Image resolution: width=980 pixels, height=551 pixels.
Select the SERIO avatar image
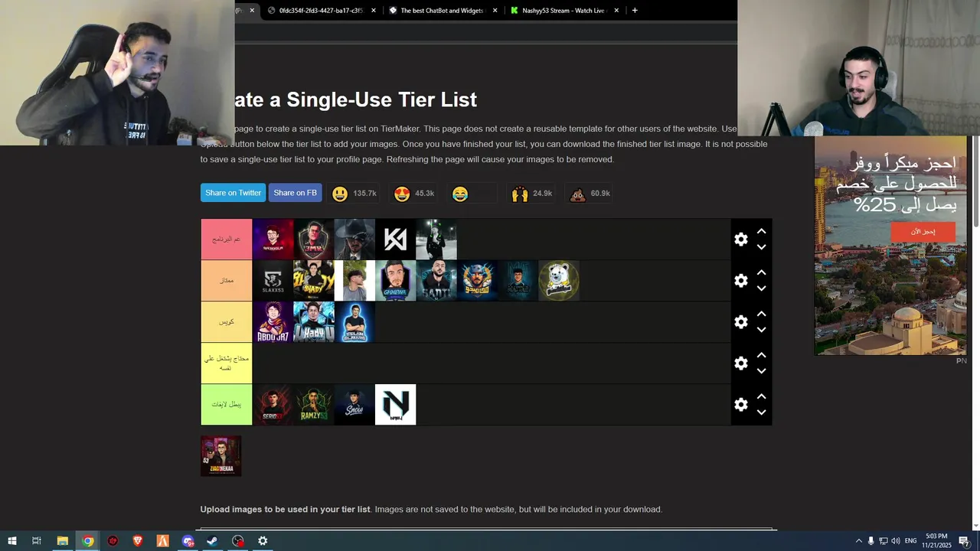(273, 405)
